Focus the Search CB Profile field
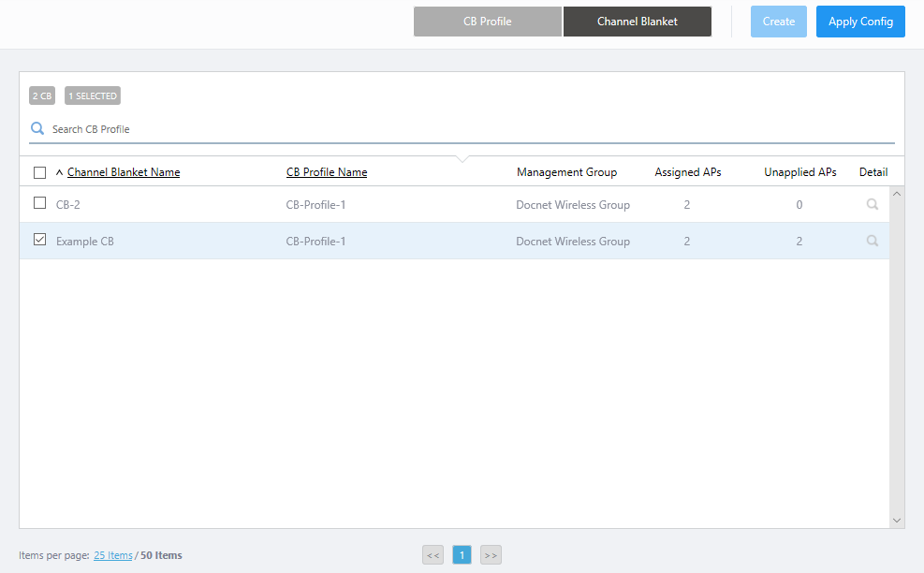Image resolution: width=924 pixels, height=573 pixels. (468, 129)
